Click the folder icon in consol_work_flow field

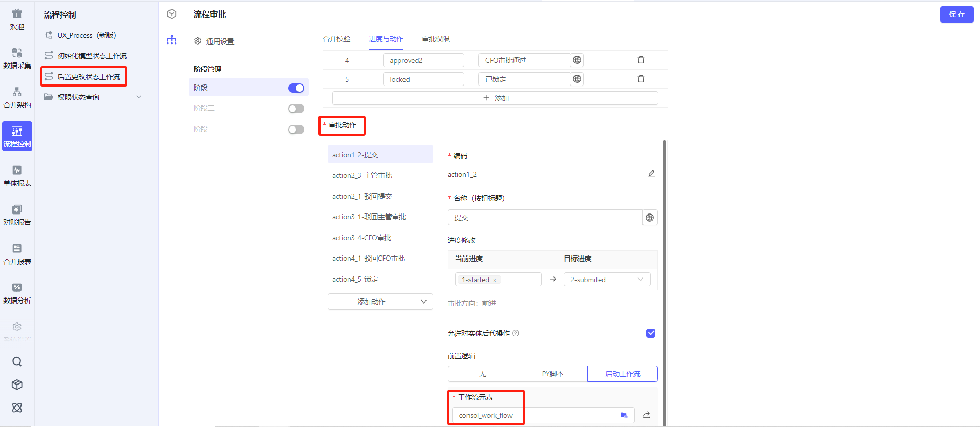(x=624, y=415)
